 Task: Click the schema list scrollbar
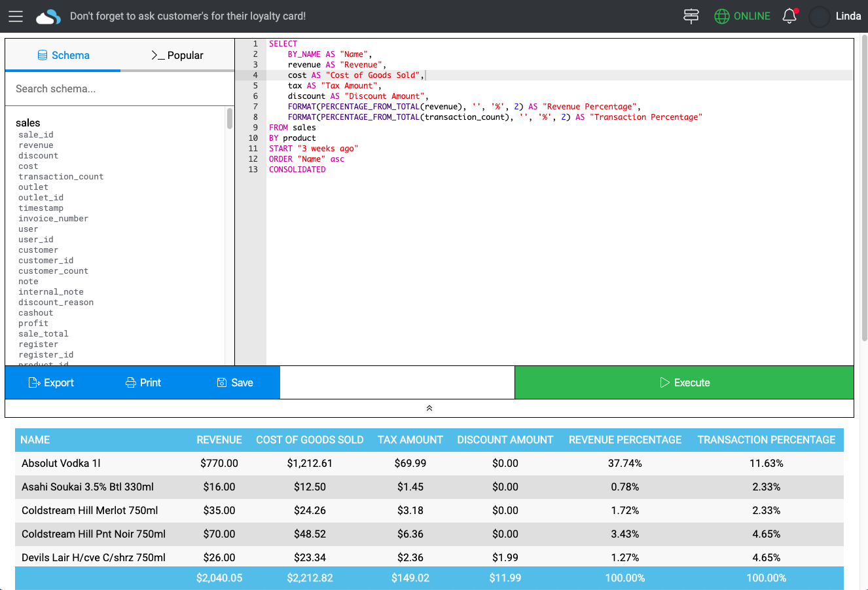tap(230, 119)
